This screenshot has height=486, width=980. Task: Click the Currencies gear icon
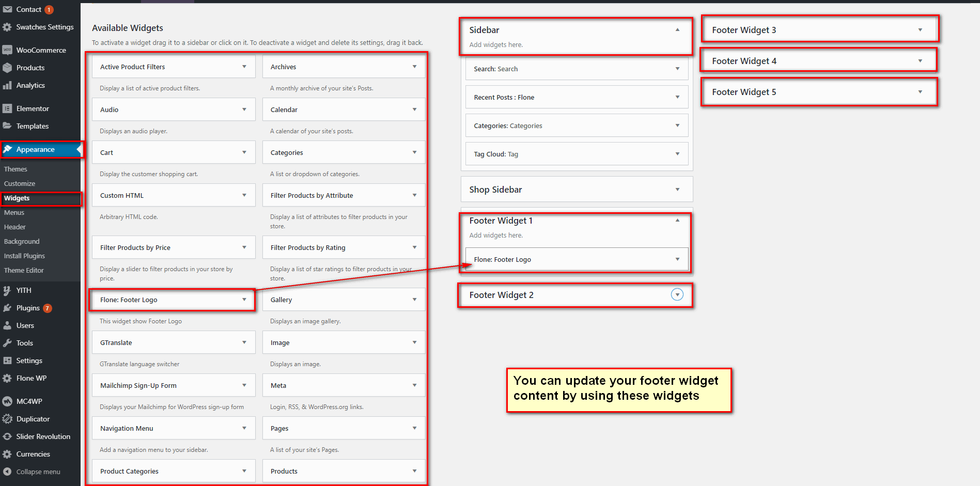pyautogui.click(x=7, y=454)
